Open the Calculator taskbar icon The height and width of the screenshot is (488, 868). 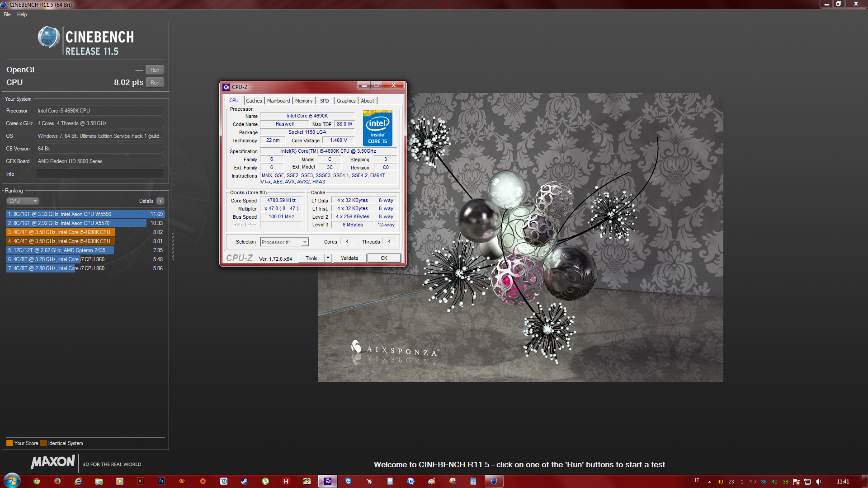(390, 481)
